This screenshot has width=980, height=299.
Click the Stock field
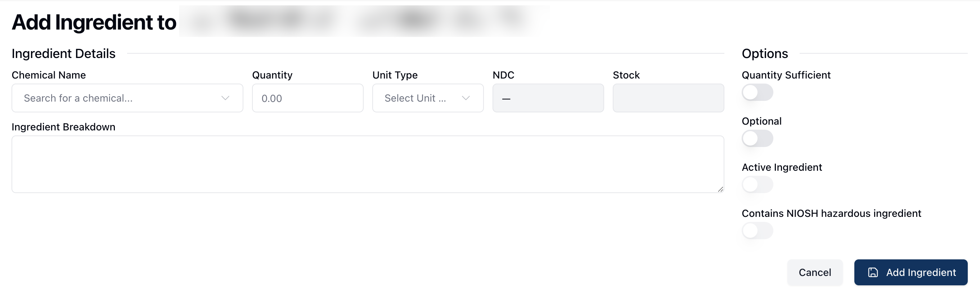tap(668, 98)
